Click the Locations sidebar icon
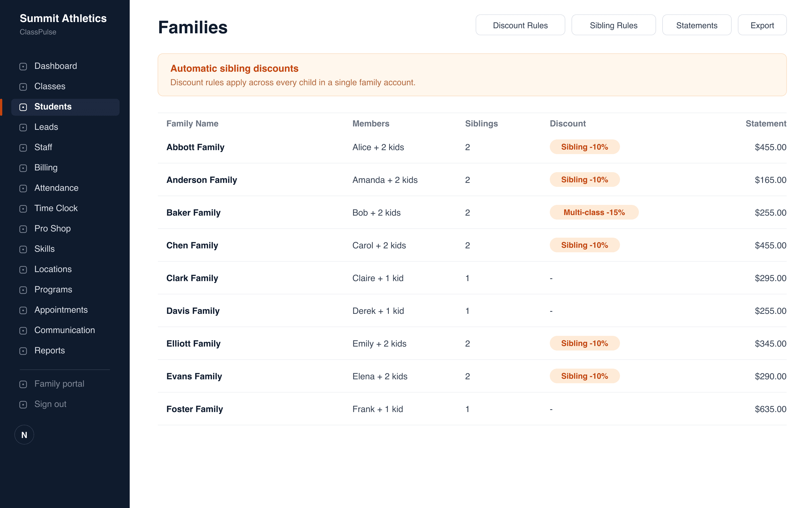 pyautogui.click(x=23, y=270)
